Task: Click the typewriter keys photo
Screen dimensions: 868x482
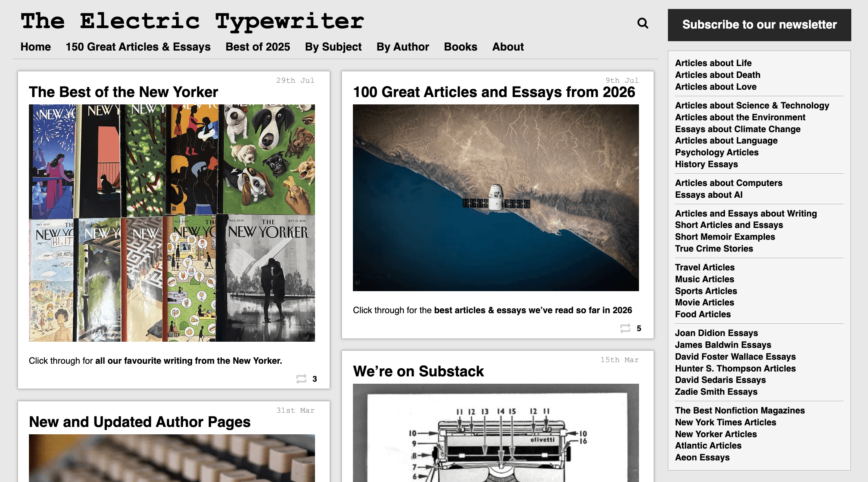Action: point(172,458)
